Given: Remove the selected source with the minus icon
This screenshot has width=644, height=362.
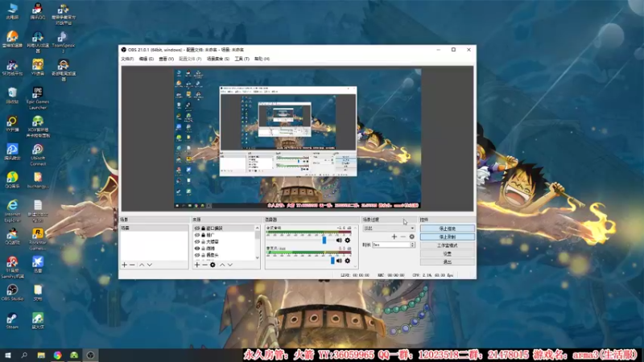Looking at the screenshot, I should point(204,265).
